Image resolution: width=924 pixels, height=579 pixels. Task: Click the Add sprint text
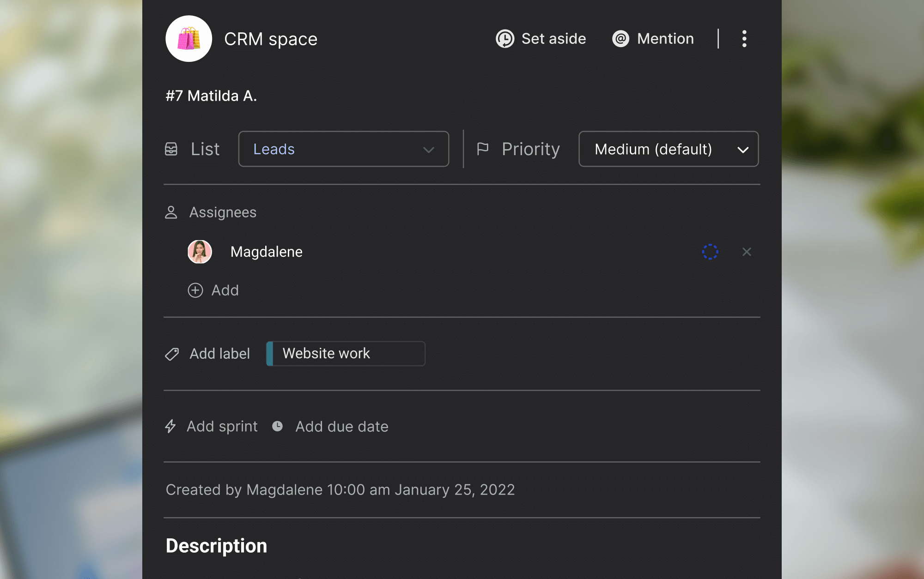tap(222, 426)
